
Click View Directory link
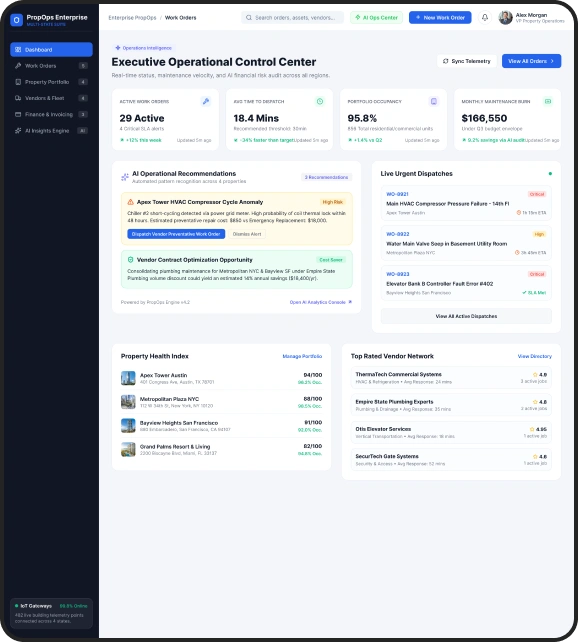(535, 356)
